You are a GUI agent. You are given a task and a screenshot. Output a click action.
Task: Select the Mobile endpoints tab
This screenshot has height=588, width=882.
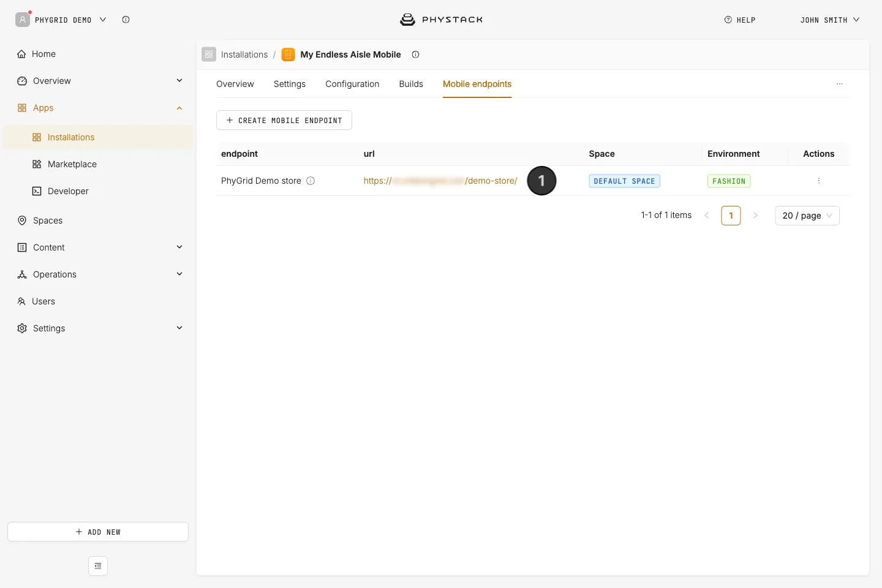point(477,84)
